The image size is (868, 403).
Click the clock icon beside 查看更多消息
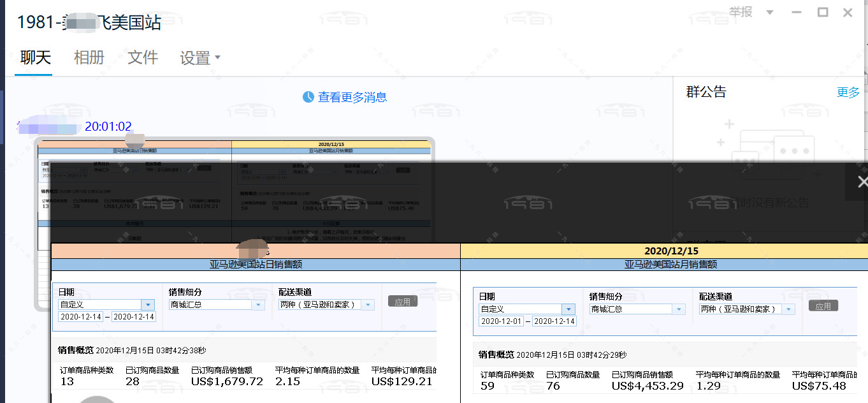[x=308, y=97]
